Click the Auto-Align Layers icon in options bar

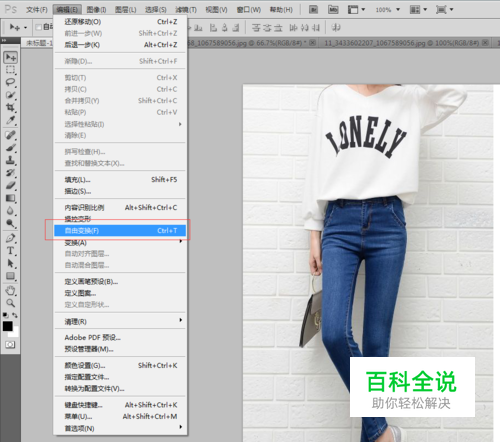coord(336,28)
